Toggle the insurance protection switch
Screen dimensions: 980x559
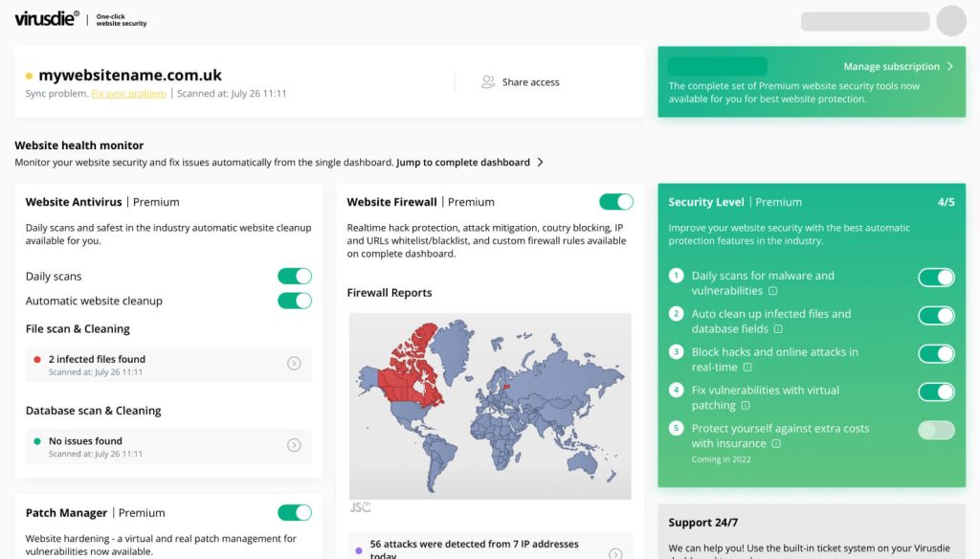(x=936, y=430)
